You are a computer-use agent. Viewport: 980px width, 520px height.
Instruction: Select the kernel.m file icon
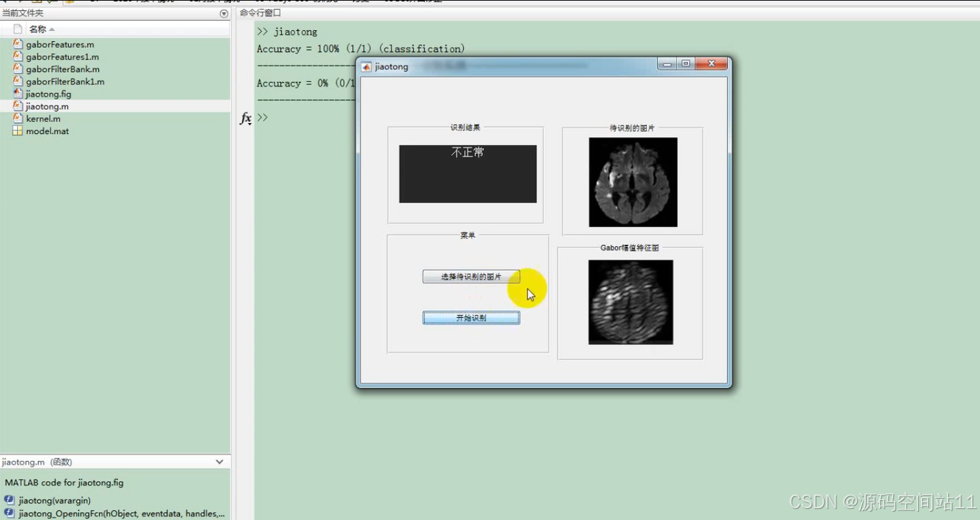point(17,118)
